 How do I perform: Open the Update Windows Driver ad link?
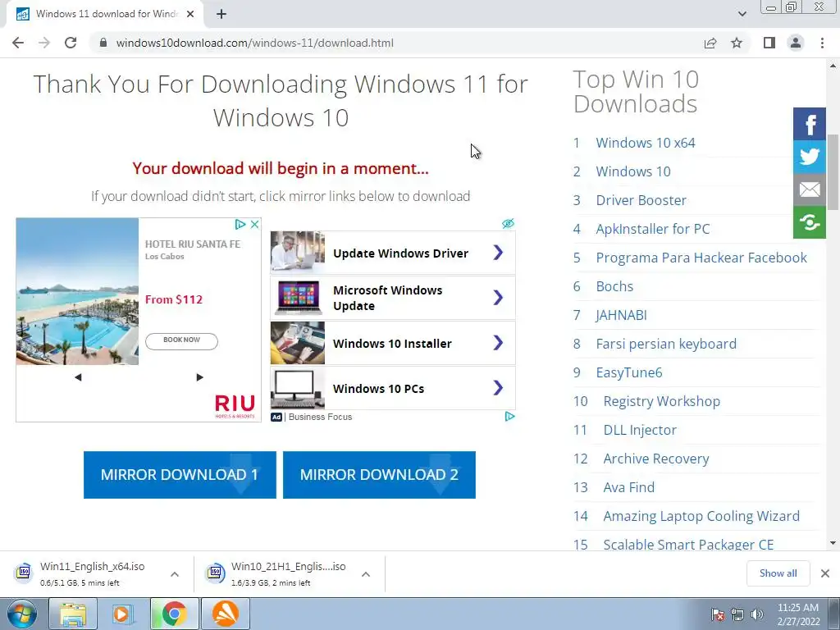(393, 253)
